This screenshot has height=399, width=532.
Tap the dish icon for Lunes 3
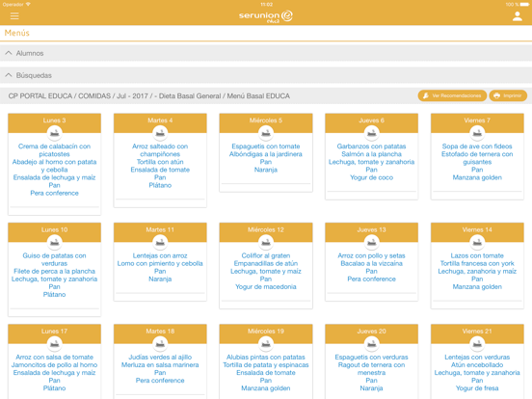point(54,133)
